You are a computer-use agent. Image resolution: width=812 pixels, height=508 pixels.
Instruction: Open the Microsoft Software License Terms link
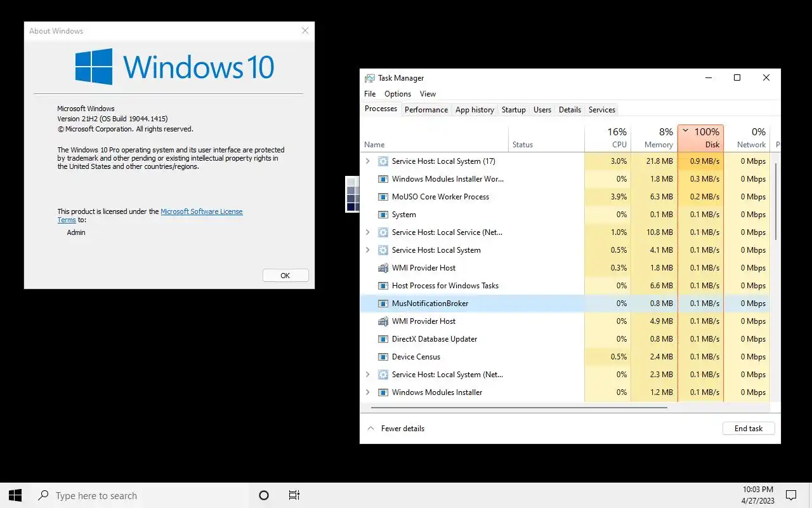[202, 211]
